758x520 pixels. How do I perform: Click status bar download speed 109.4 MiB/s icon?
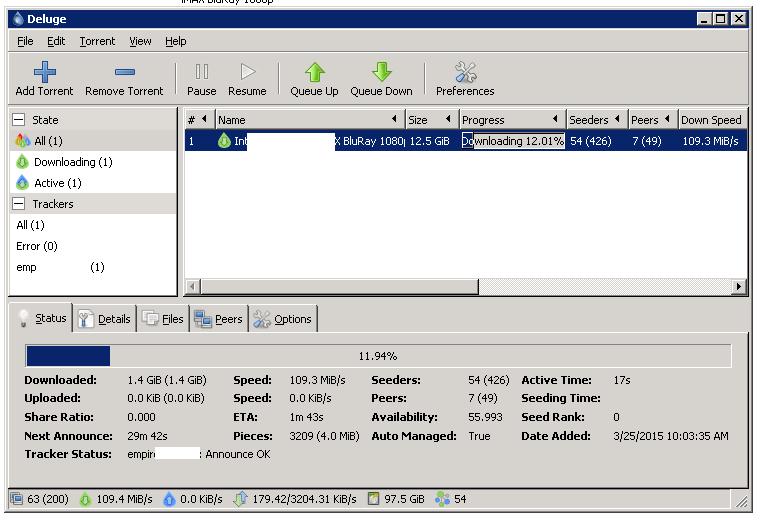(x=85, y=499)
